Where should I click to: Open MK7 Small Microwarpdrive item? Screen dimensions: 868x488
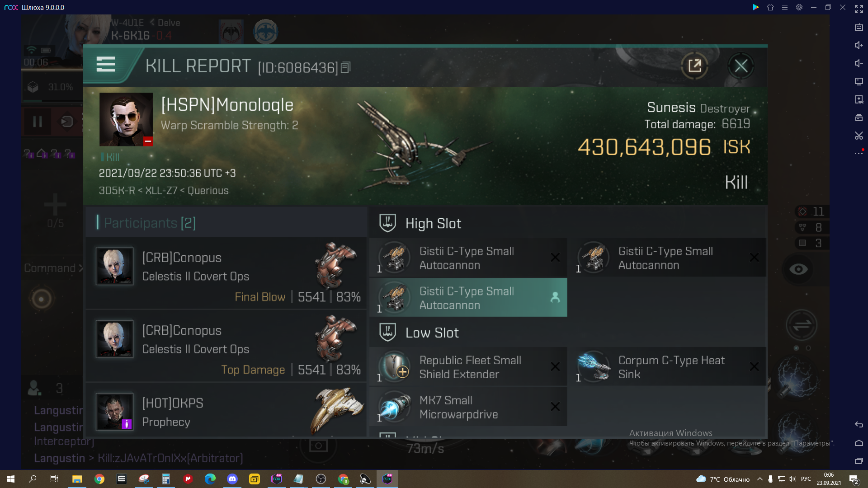(468, 407)
